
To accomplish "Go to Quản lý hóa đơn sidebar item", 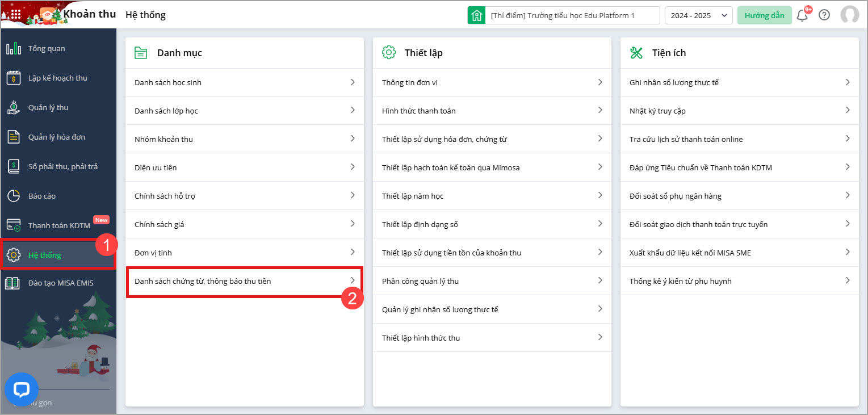I will point(57,137).
